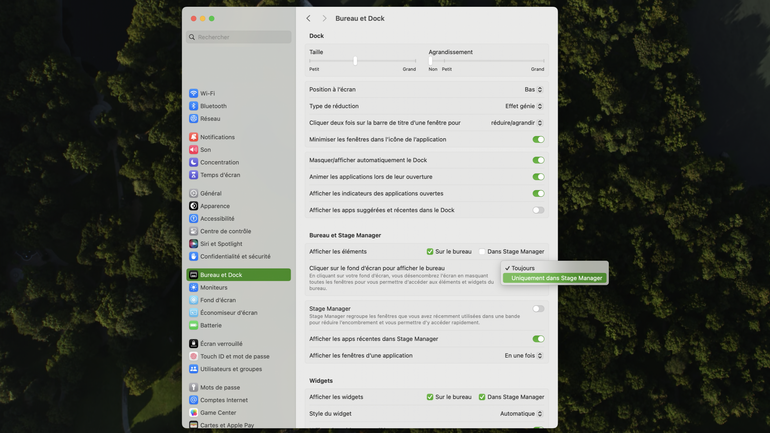Screen dimensions: 770x433
Task: Open Touch ID et mot de passe icon
Action: (194, 356)
